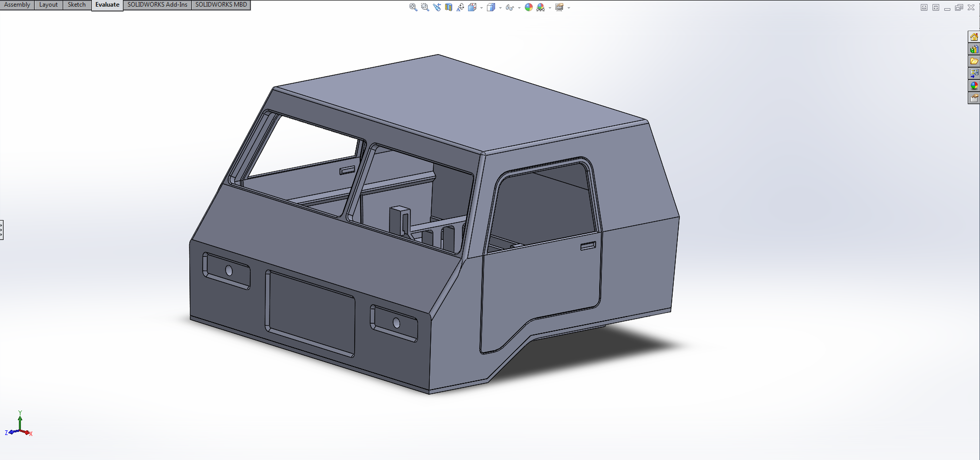This screenshot has height=460, width=980.
Task: Click the View Orientation cube icon
Action: (x=472, y=7)
